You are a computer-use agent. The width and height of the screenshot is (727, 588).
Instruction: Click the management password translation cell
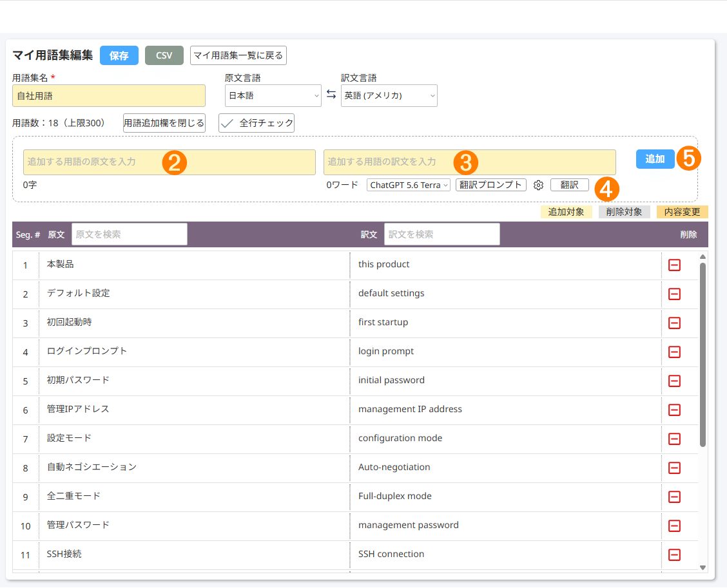[506, 526]
